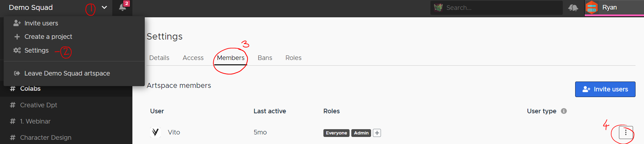Click the search bar artspace logo icon
Image resolution: width=644 pixels, height=144 pixels.
click(438, 7)
